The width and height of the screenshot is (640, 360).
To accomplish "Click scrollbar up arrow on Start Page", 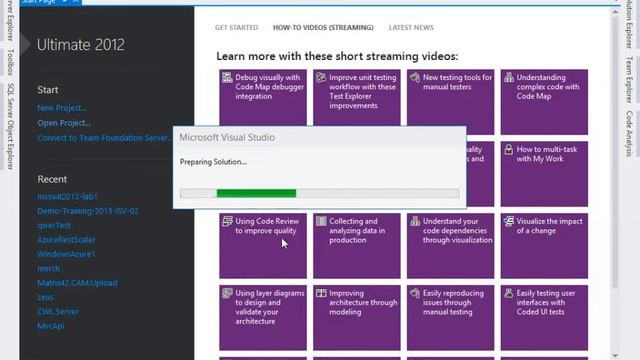I will pyautogui.click(x=615, y=12).
